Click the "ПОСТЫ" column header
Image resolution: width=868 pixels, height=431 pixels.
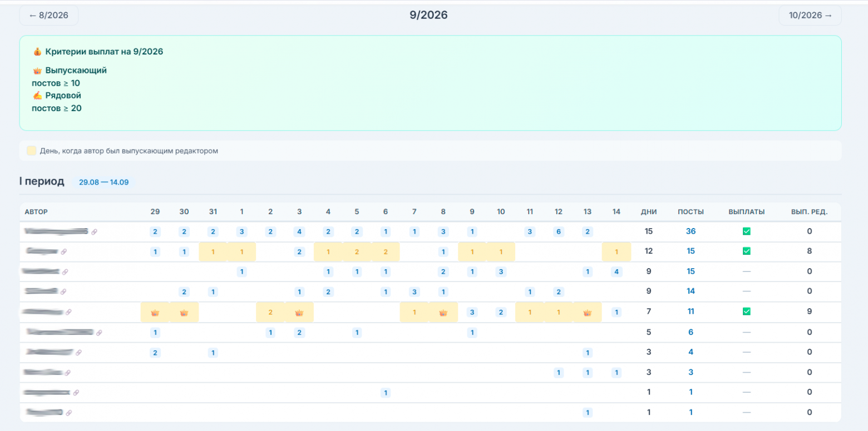(691, 212)
